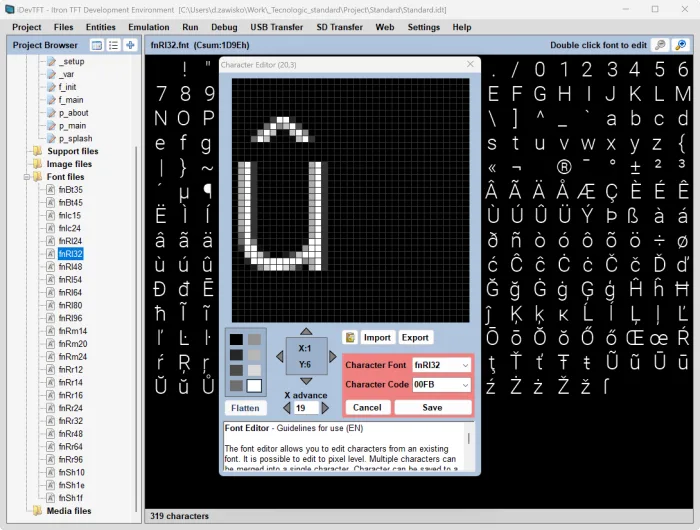Screen dimensions: 700x530
Task: Close the Character Editor dialog
Action: (x=470, y=64)
